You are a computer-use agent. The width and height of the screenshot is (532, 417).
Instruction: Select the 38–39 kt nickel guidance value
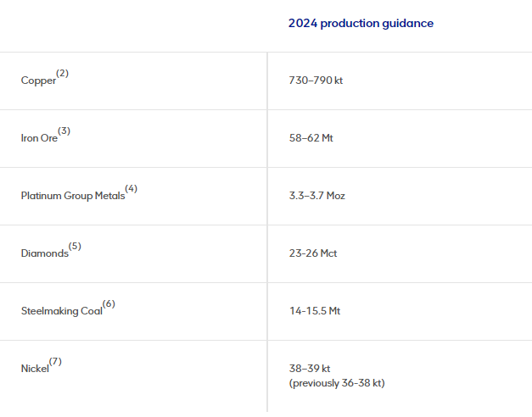310,369
